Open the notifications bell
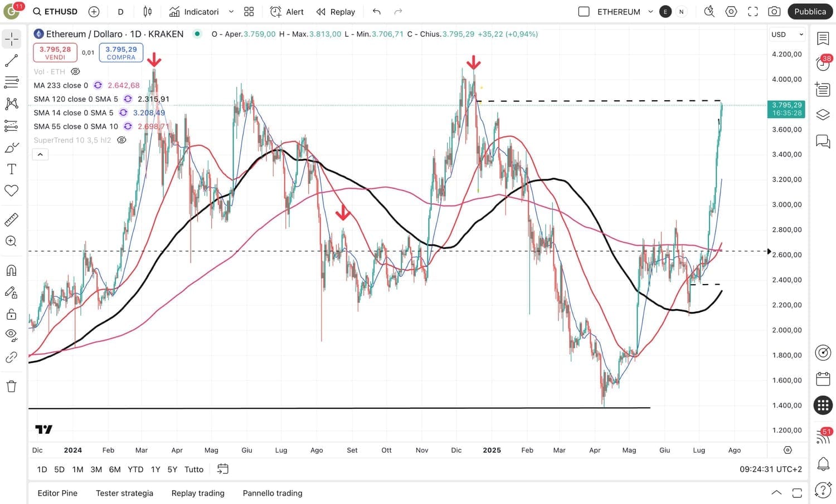This screenshot has width=836, height=504. [x=823, y=463]
